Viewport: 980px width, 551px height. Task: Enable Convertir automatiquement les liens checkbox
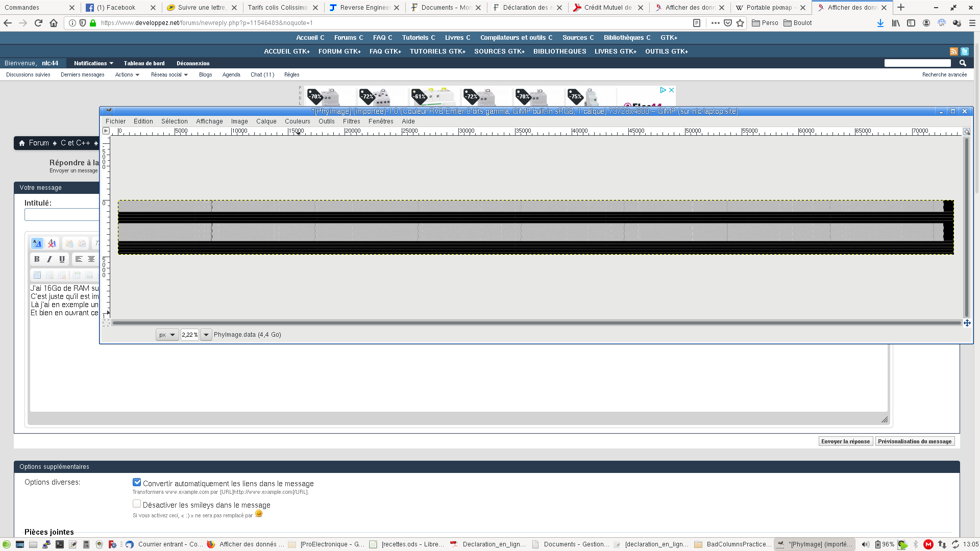(136, 483)
